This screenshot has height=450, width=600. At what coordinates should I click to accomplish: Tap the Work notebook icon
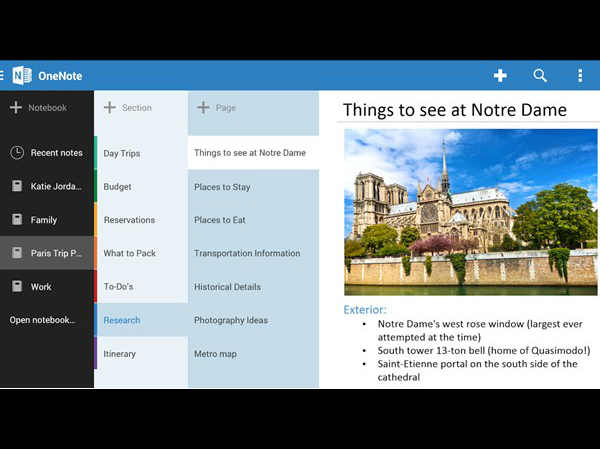(x=17, y=287)
